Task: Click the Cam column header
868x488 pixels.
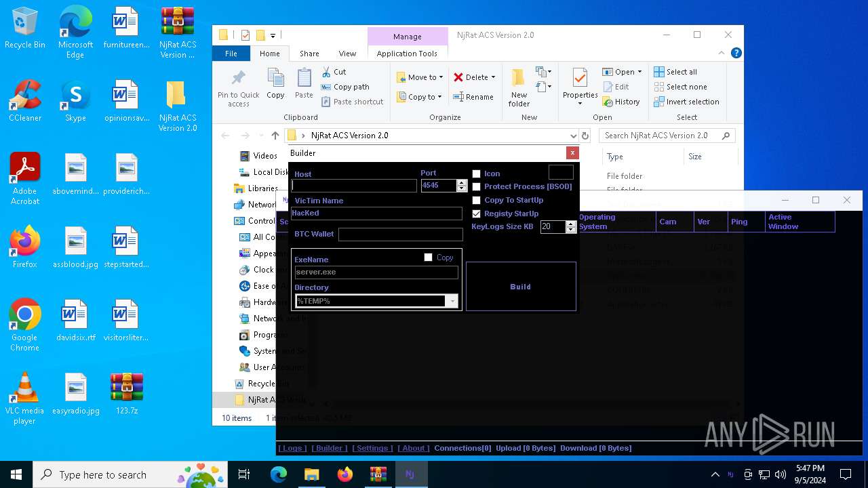Action: click(675, 222)
